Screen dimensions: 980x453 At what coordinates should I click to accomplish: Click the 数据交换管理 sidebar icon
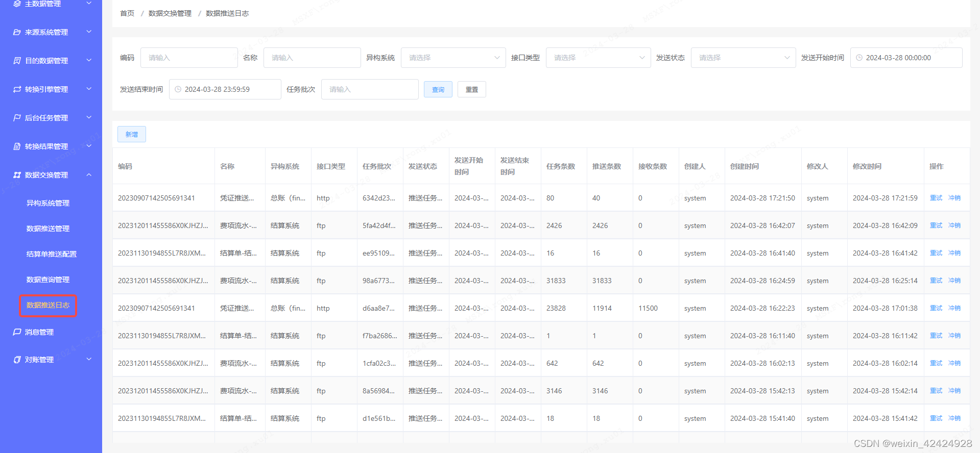tap(17, 175)
